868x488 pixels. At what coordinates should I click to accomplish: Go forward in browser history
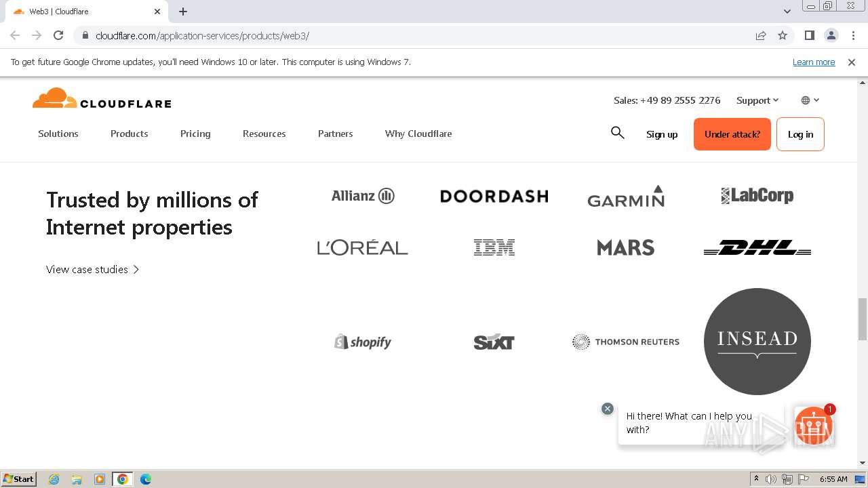(37, 35)
